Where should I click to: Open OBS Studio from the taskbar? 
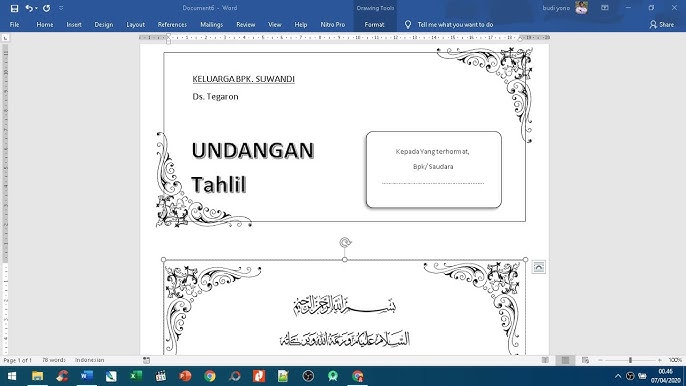click(308, 376)
